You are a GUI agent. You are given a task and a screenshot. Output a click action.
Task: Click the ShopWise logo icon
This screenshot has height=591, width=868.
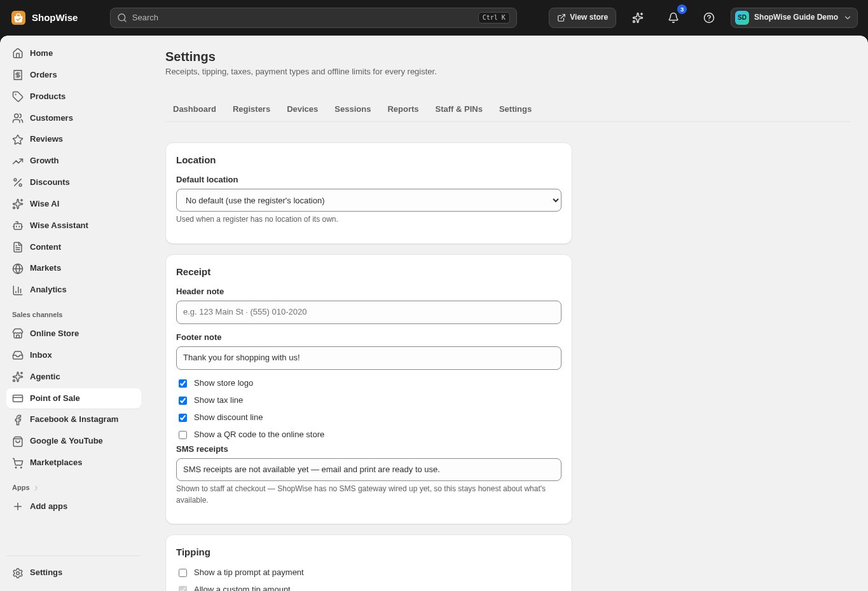18,18
